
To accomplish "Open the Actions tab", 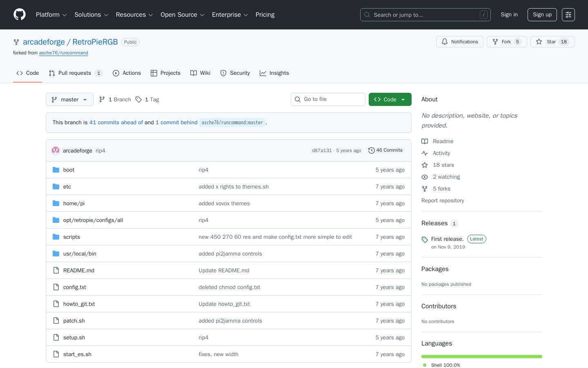I will [127, 73].
